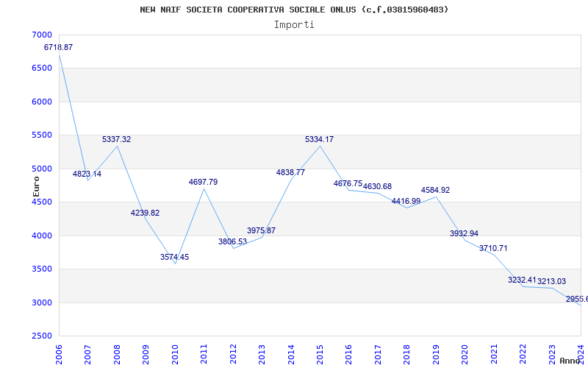
Task: Click the 3710.71 value label
Action: 493,248
